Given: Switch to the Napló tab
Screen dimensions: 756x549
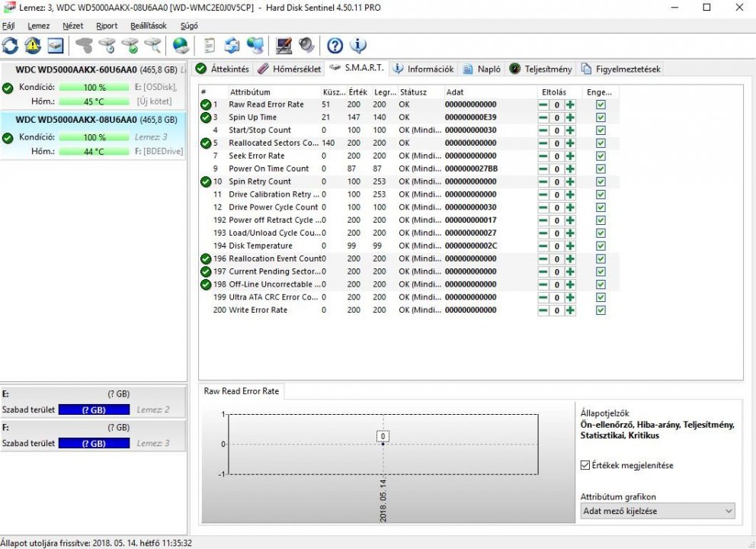Looking at the screenshot, I should point(482,69).
